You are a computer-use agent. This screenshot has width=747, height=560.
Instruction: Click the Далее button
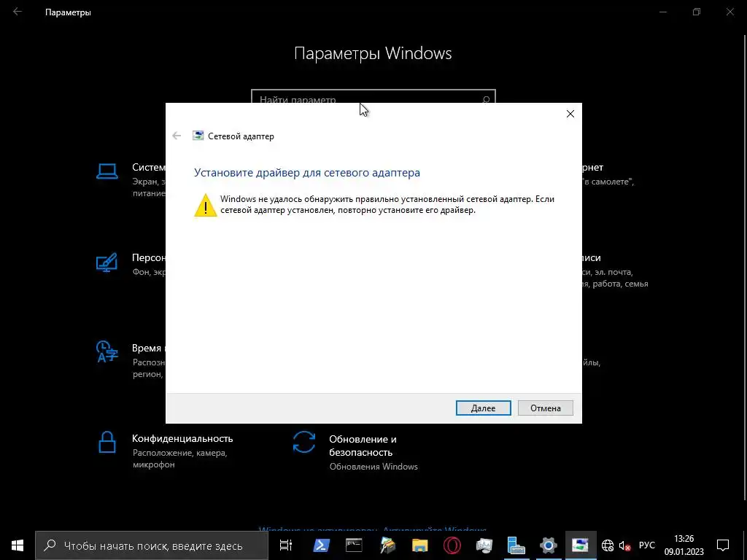483,408
